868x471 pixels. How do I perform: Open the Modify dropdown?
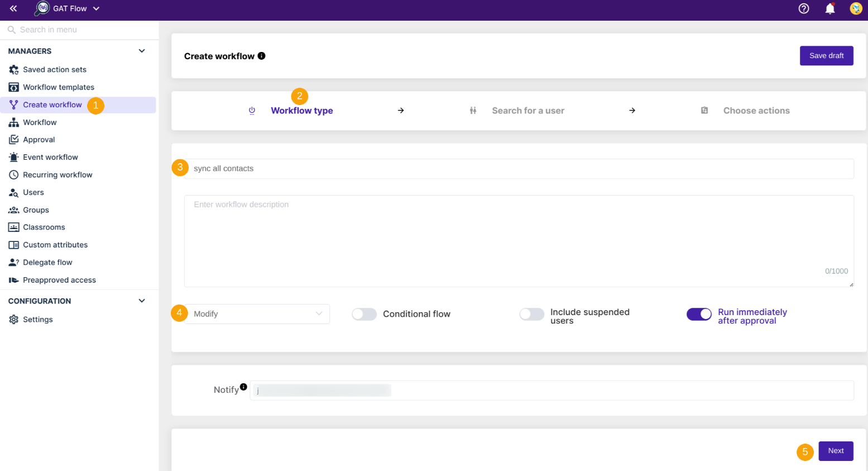(x=257, y=313)
